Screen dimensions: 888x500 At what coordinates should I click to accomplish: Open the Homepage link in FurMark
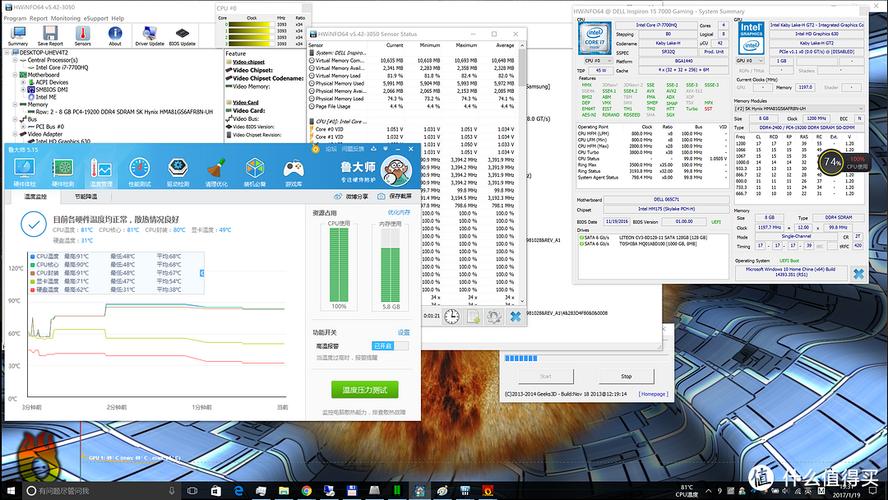coord(653,394)
